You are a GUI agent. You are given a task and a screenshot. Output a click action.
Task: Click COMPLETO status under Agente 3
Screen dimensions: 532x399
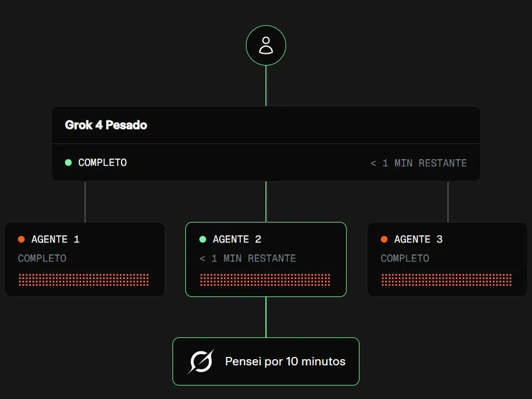click(405, 258)
